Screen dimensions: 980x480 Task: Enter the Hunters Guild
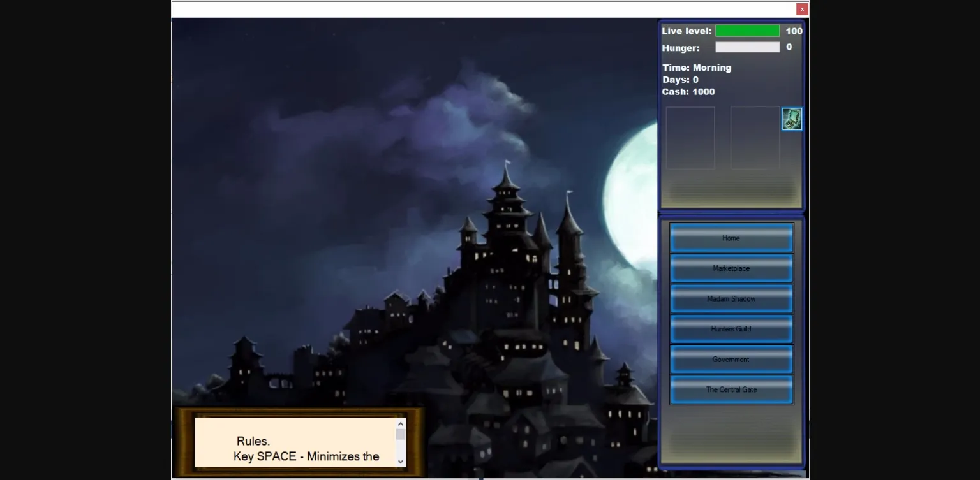click(731, 329)
